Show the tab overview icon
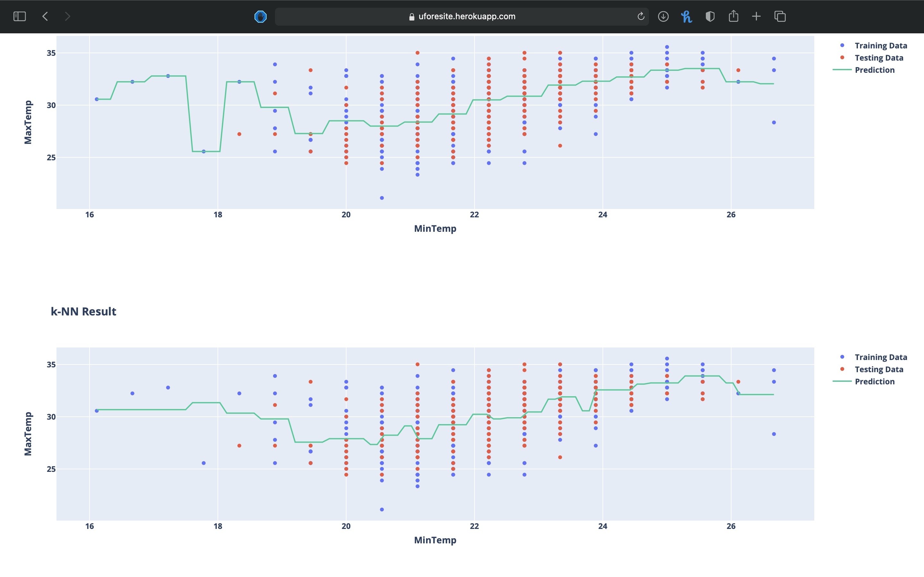 (x=780, y=16)
